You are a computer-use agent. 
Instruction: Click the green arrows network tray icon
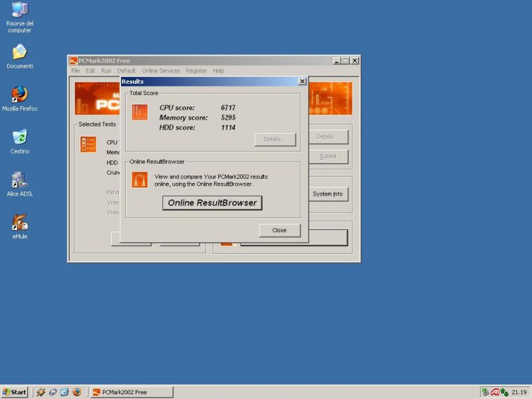505,392
